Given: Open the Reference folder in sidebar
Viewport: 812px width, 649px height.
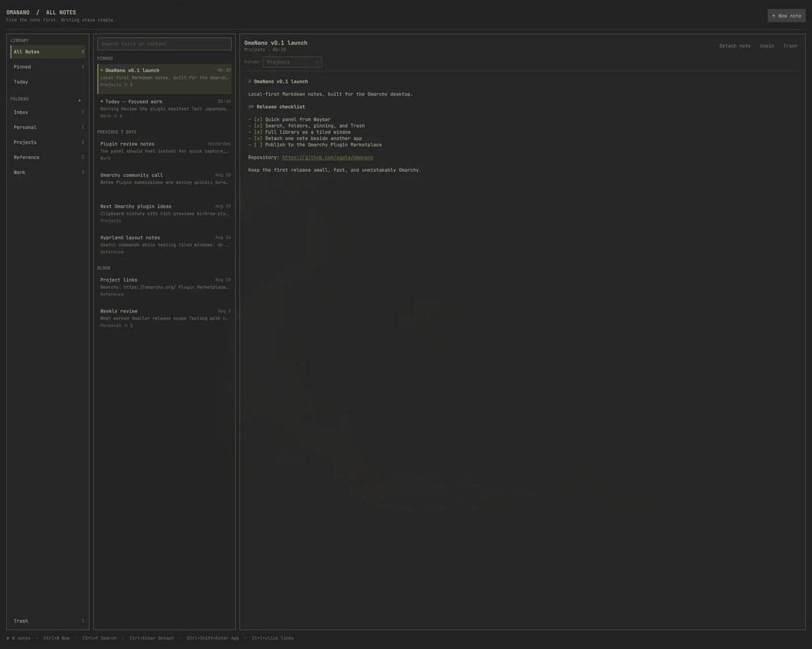Looking at the screenshot, I should 47,158.
